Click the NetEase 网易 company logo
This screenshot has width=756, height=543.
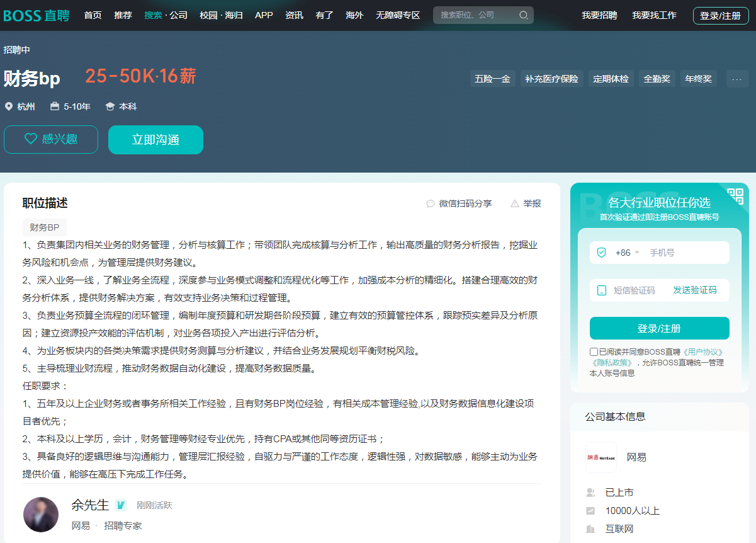pos(601,457)
